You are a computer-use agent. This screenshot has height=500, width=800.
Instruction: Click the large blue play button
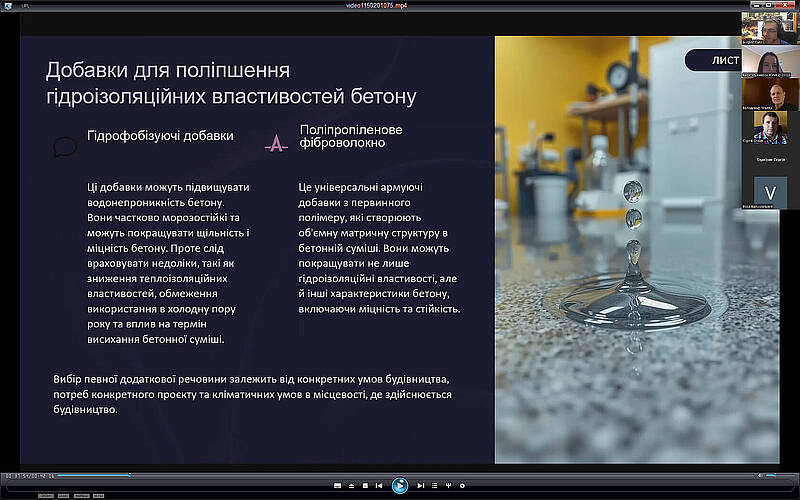pyautogui.click(x=399, y=485)
